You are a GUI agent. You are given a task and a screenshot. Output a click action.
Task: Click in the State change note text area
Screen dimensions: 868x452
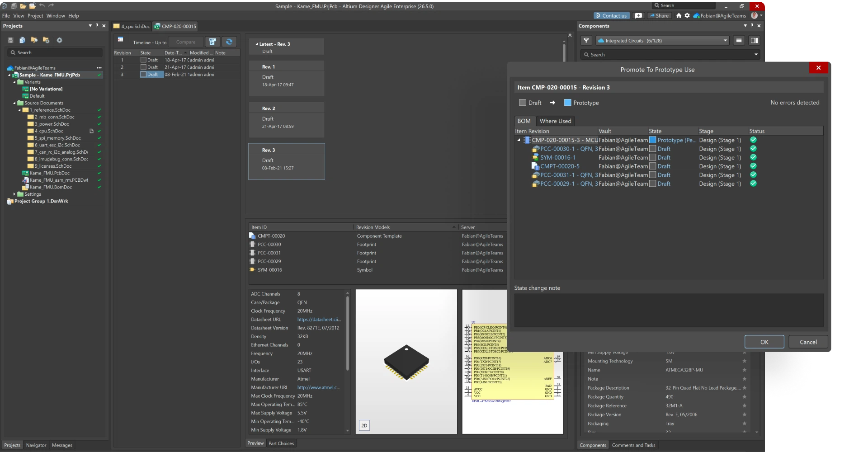point(669,311)
